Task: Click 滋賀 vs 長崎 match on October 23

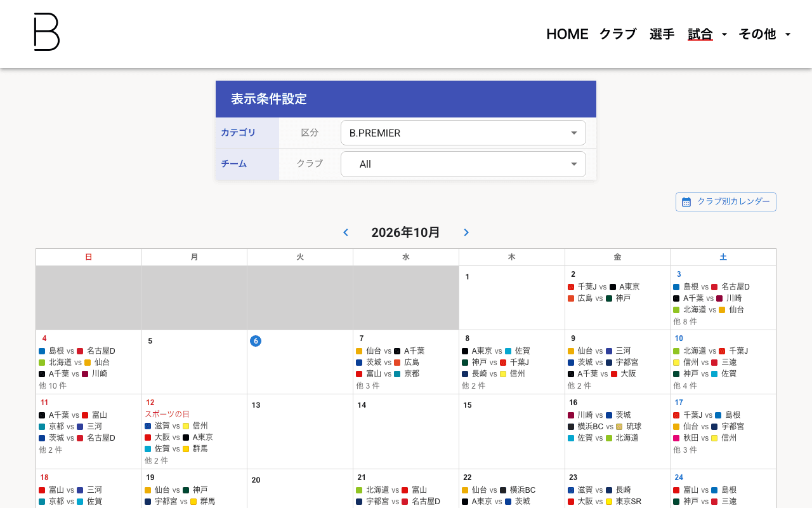Action: (x=599, y=490)
